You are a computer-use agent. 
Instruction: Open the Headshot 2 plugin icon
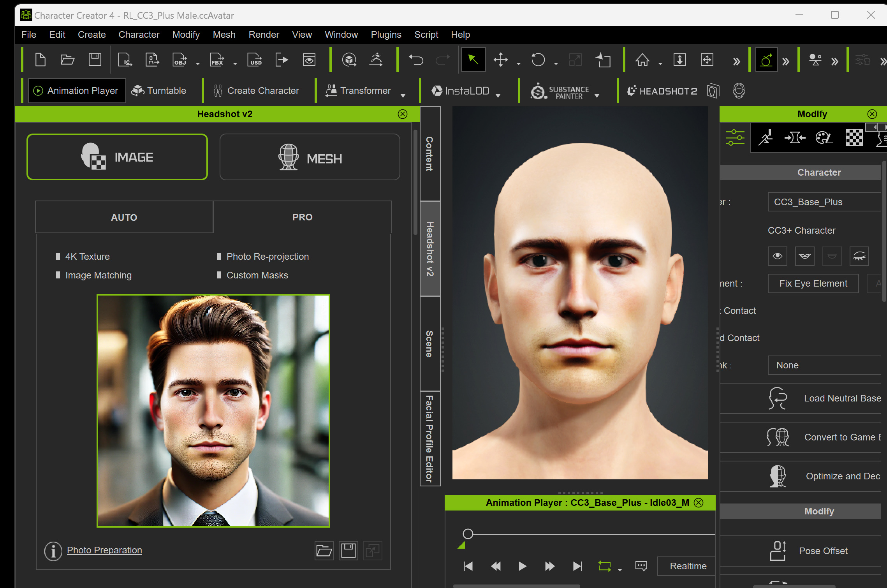pos(662,91)
